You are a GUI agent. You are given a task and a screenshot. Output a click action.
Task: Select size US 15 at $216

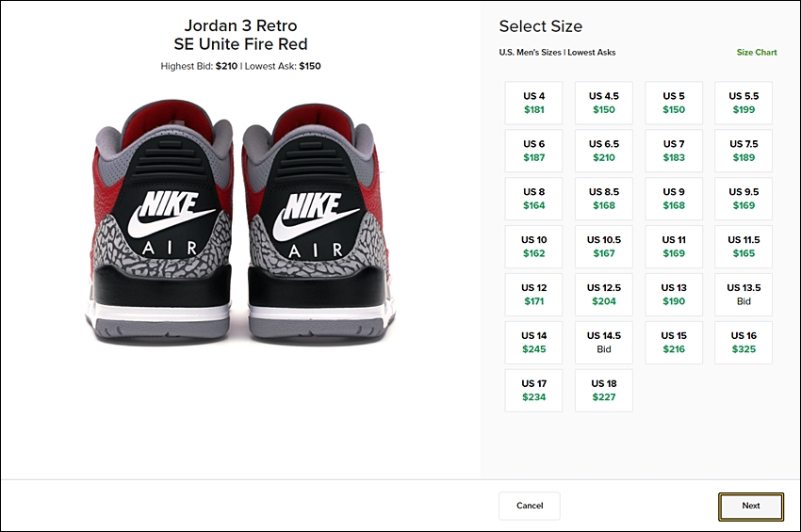point(674,343)
